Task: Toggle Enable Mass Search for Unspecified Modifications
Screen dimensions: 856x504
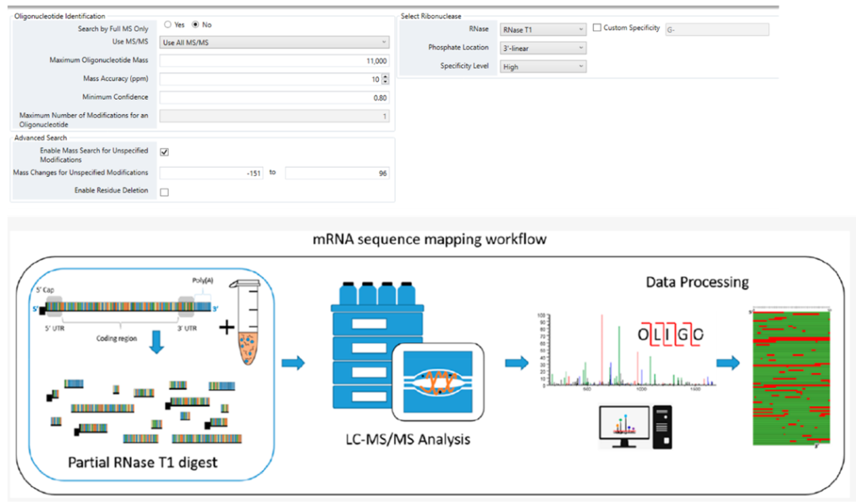Action: 165,152
